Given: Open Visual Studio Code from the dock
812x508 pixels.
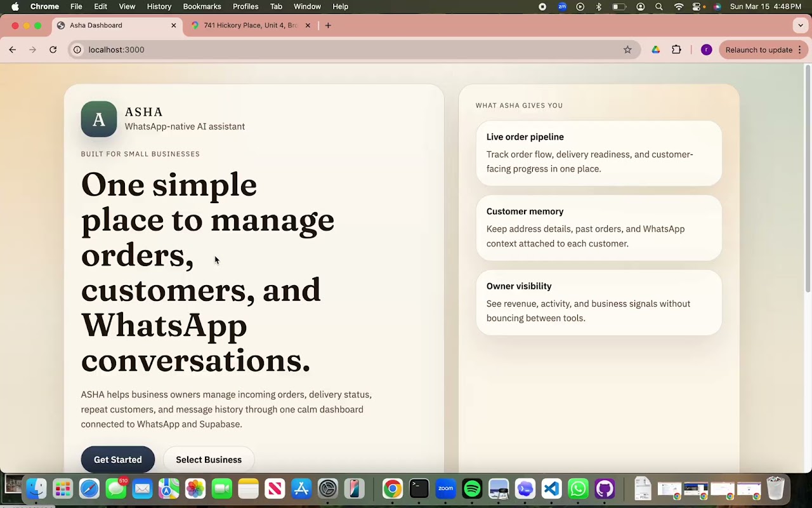Looking at the screenshot, I should tap(551, 488).
